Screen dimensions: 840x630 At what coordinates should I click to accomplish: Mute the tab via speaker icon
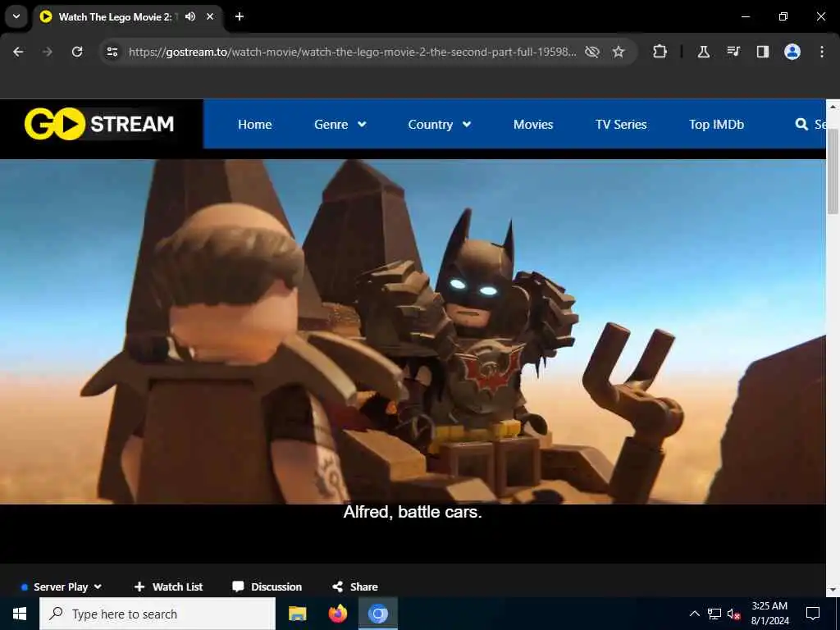tap(190, 16)
